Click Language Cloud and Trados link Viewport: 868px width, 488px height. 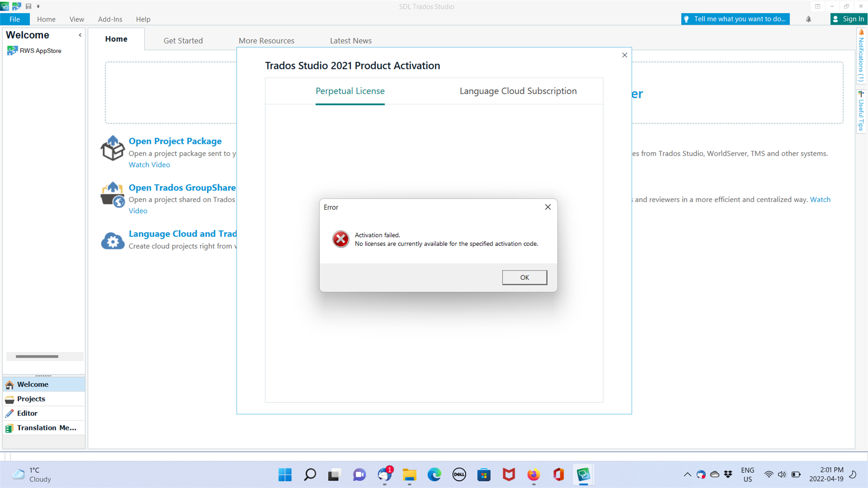[x=182, y=233]
